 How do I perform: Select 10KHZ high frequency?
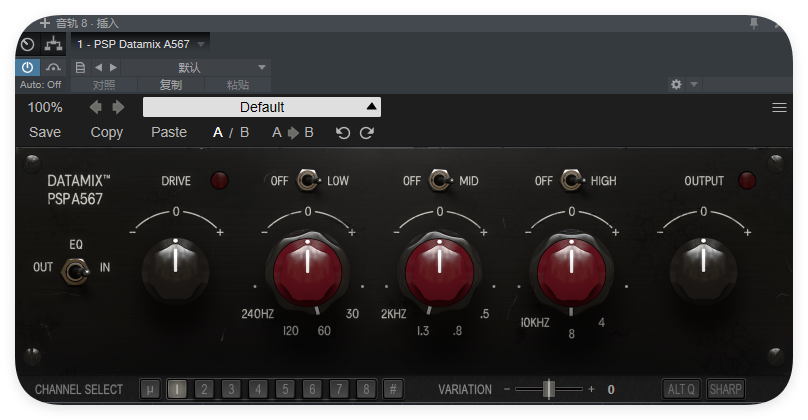(535, 323)
